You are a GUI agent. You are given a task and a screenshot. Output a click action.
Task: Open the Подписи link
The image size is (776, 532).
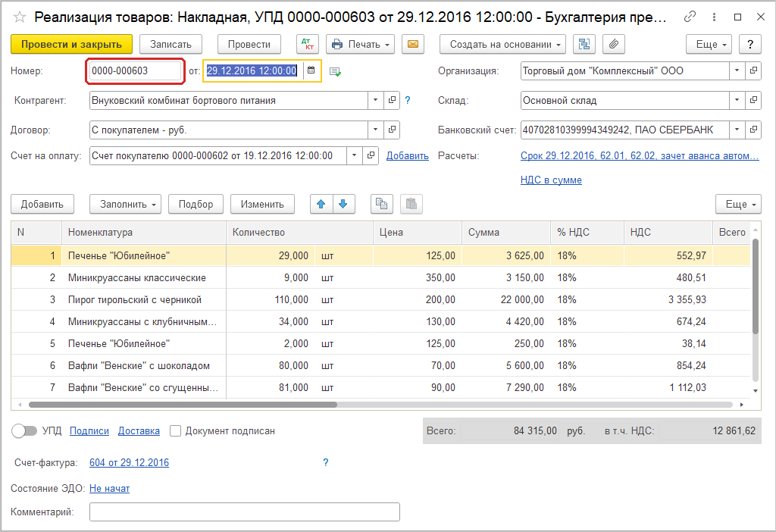tap(89, 431)
